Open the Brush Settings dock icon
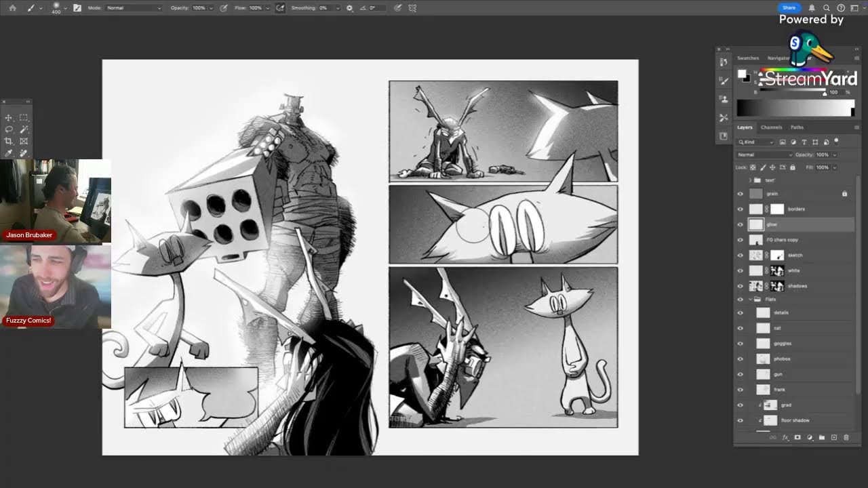 pyautogui.click(x=724, y=81)
